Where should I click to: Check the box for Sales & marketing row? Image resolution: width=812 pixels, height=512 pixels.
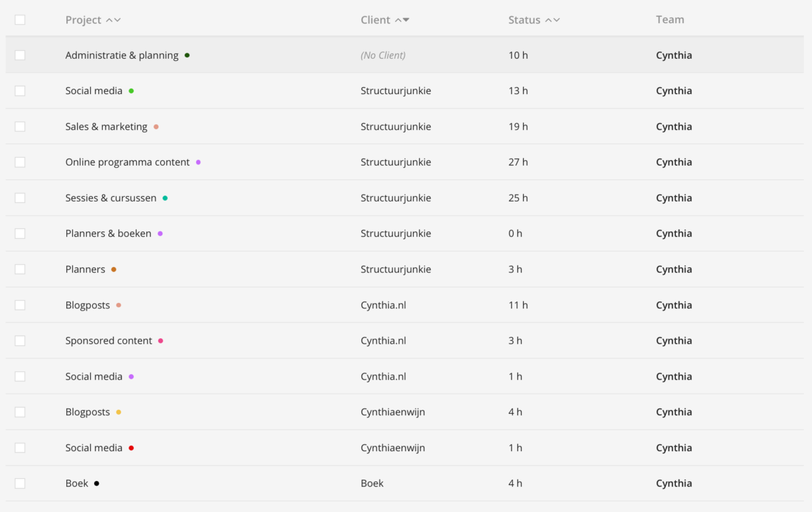coord(20,126)
